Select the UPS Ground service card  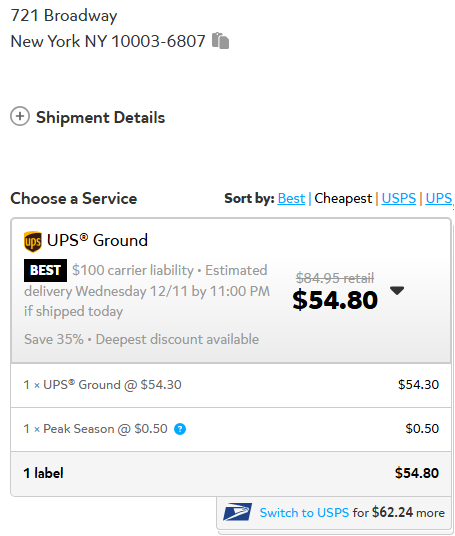(x=231, y=291)
